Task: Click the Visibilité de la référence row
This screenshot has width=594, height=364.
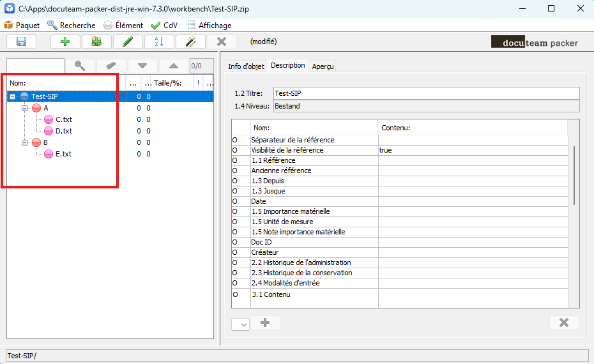Action: coord(400,150)
